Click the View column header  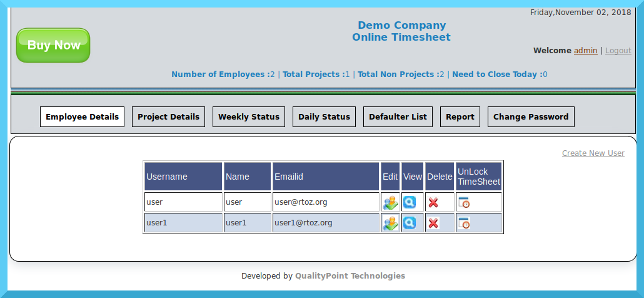click(413, 177)
